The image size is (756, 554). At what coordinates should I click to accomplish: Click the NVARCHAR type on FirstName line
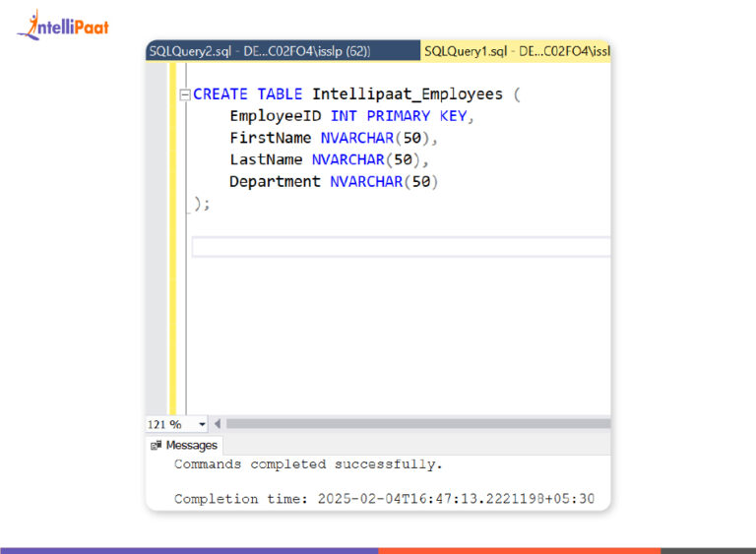(x=357, y=138)
